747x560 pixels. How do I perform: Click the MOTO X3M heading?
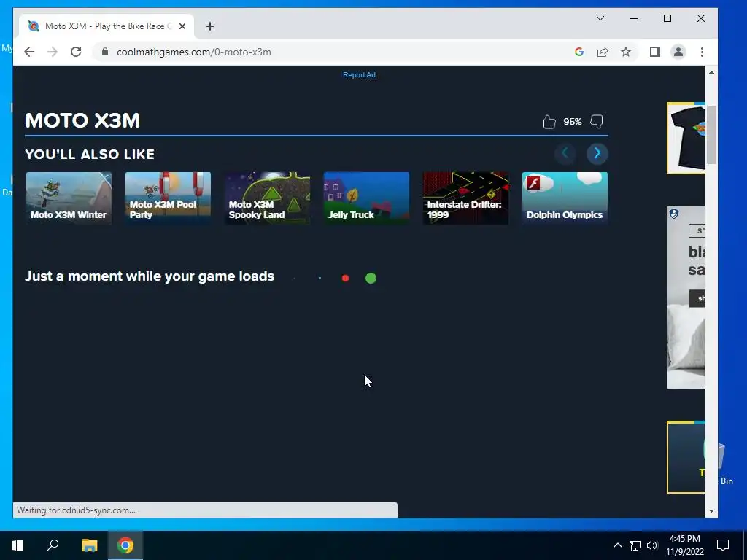pos(82,120)
